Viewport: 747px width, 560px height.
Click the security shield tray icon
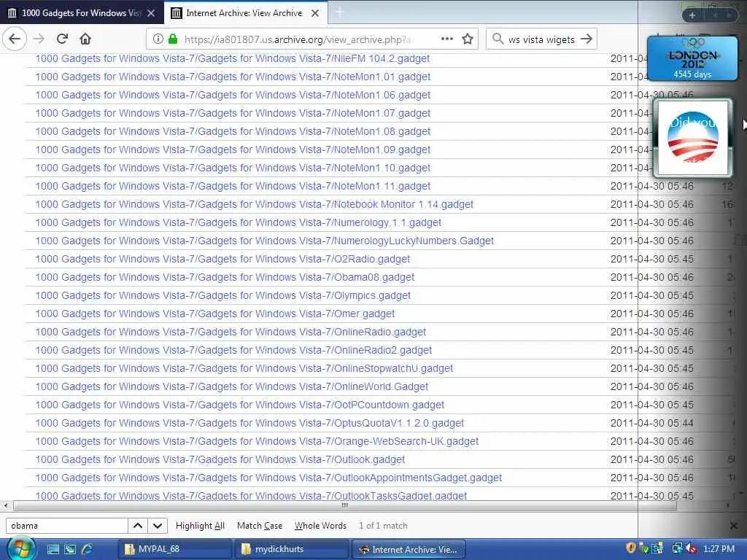point(631,548)
